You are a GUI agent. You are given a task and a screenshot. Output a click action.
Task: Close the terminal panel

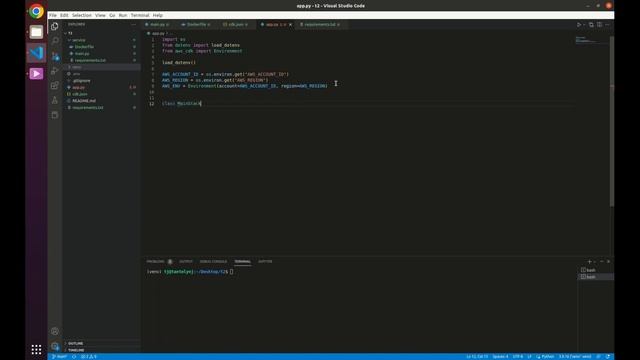608,262
